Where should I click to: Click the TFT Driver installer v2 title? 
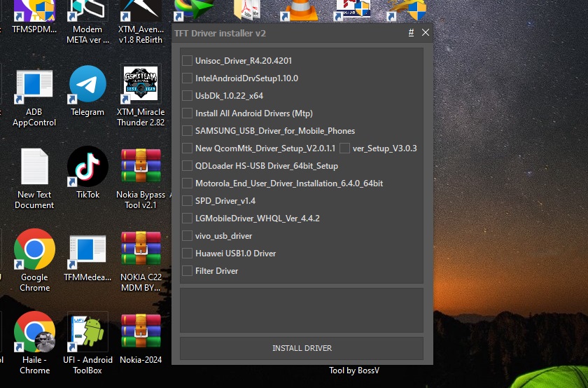pyautogui.click(x=220, y=33)
